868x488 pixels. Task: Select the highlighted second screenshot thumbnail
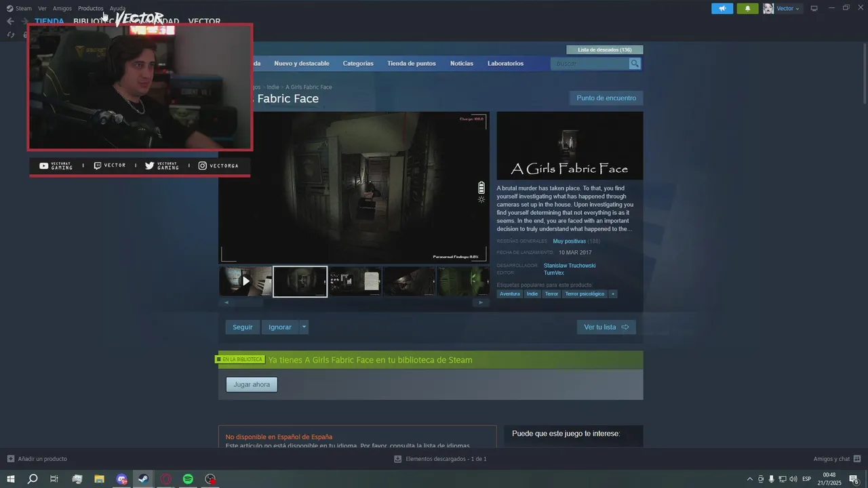click(300, 281)
